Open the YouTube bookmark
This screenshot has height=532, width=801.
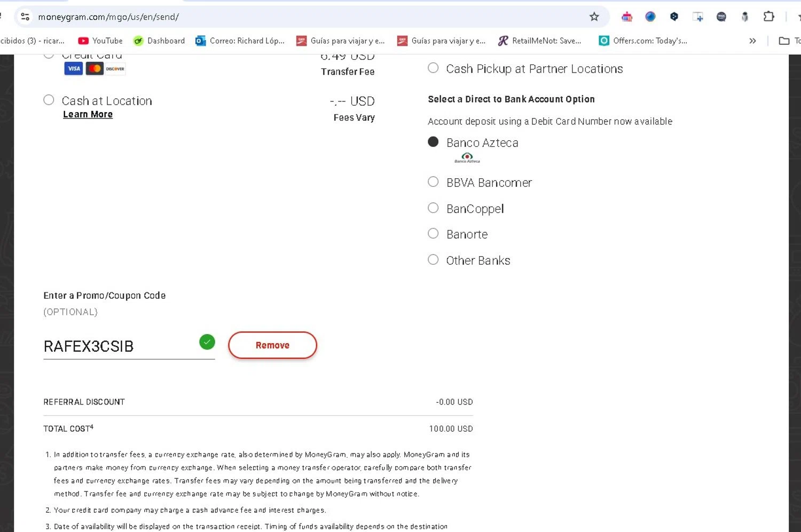pyautogui.click(x=100, y=41)
